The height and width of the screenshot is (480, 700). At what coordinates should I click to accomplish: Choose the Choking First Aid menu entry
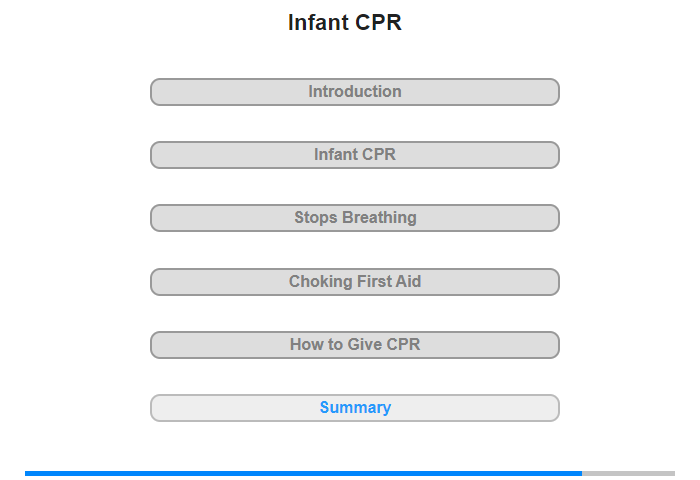[x=355, y=282]
